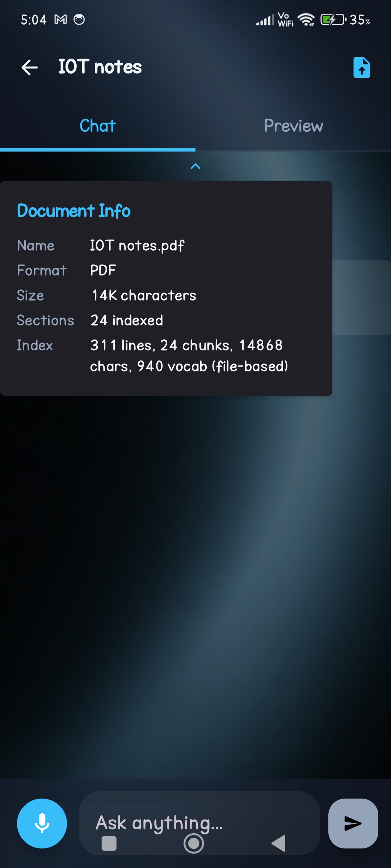Tap the IOT notes title
The width and height of the screenshot is (391, 868).
(x=100, y=67)
